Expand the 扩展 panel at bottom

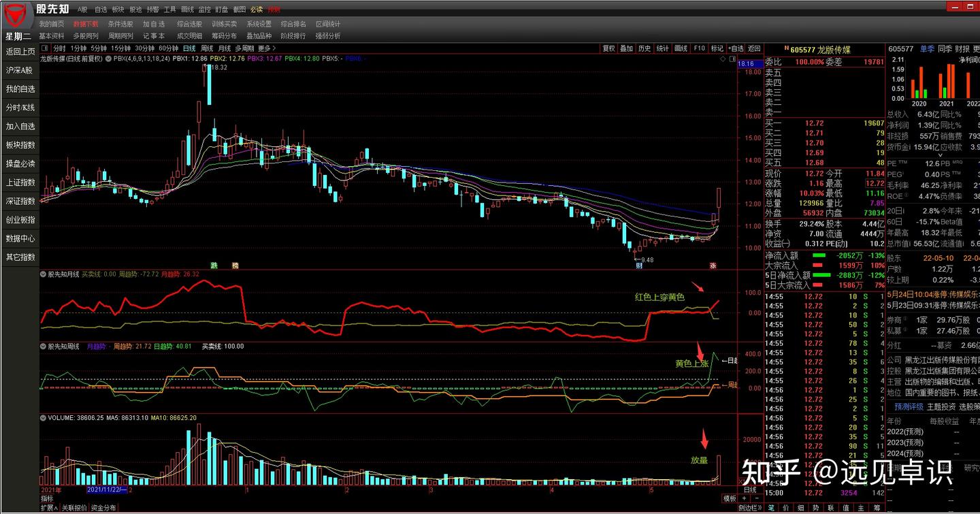point(48,508)
